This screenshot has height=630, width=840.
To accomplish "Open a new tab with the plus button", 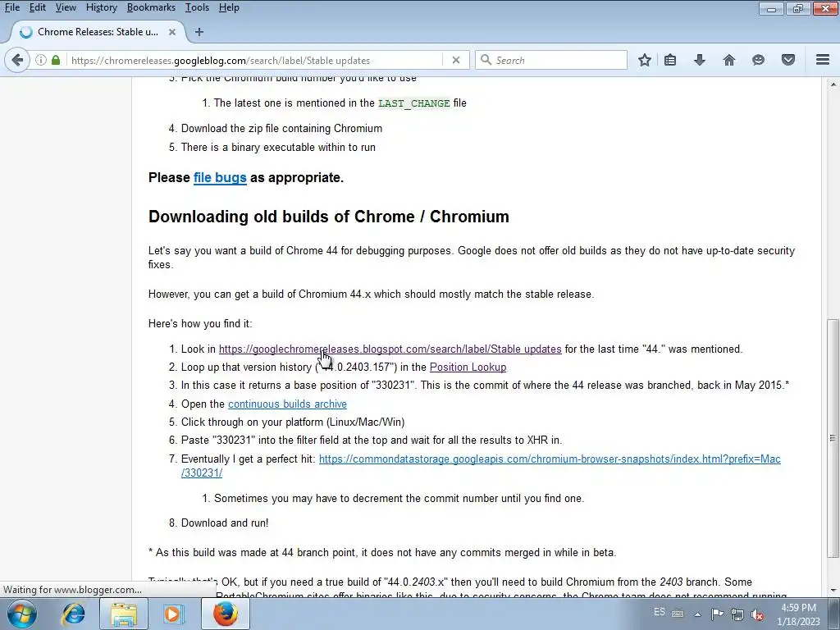I will 199,32.
